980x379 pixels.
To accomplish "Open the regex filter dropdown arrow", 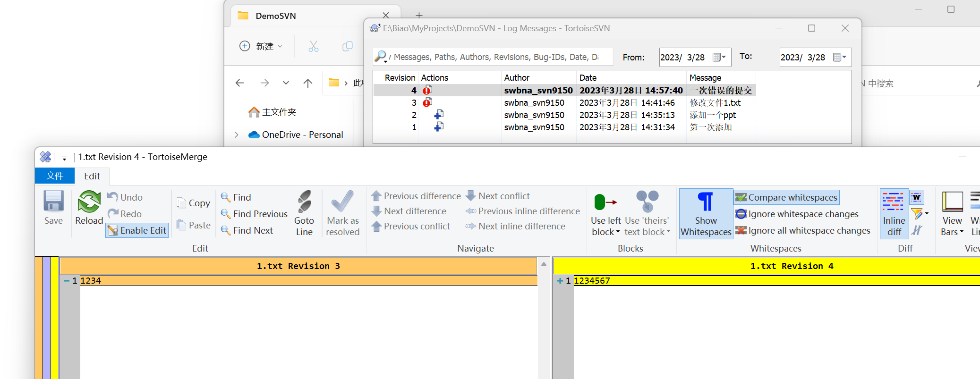I will tap(927, 214).
